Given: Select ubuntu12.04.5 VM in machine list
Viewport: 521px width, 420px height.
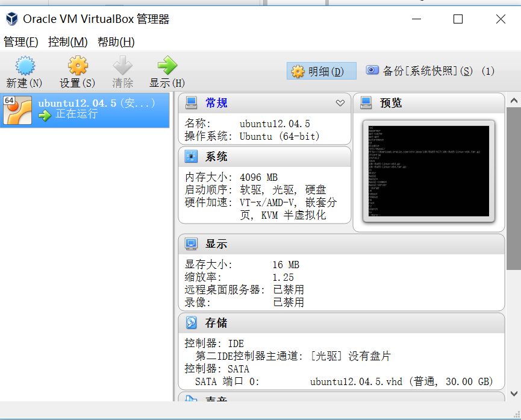Looking at the screenshot, I should coord(85,110).
